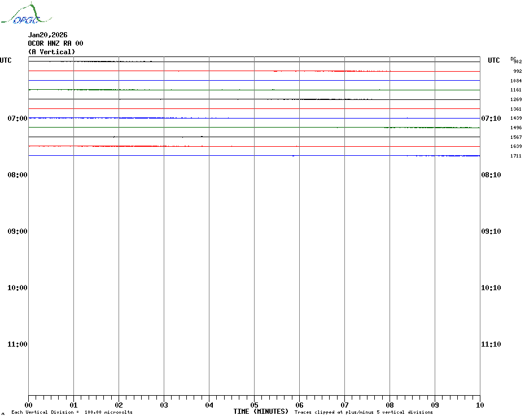Viewport: 525px width, 420px height.
Task: Click the 10 minute tick on bottom axis
Action: pos(479,405)
